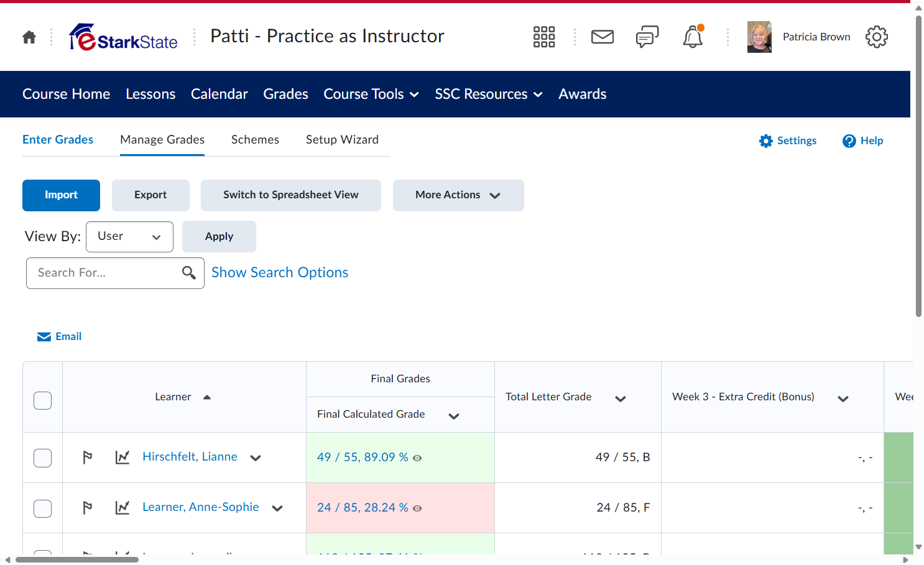Switch to the Schemes tab
This screenshot has height=565, width=924.
pyautogui.click(x=255, y=140)
